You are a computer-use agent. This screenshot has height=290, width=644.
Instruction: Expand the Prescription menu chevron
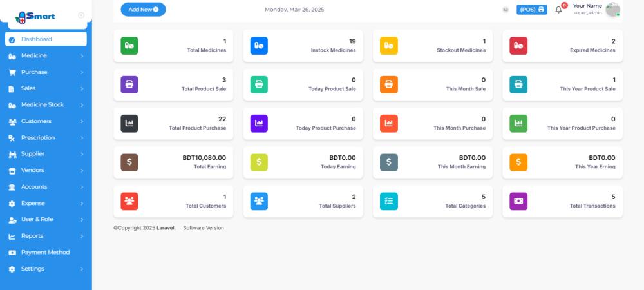[x=82, y=138]
